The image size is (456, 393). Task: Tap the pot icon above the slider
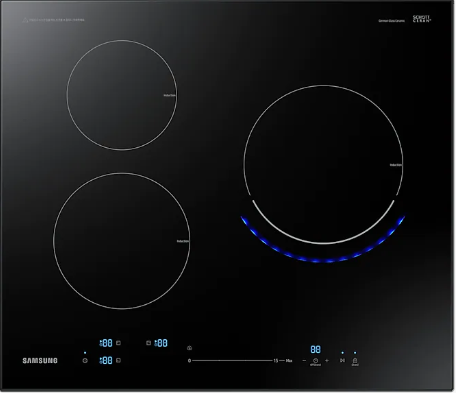tap(189, 348)
